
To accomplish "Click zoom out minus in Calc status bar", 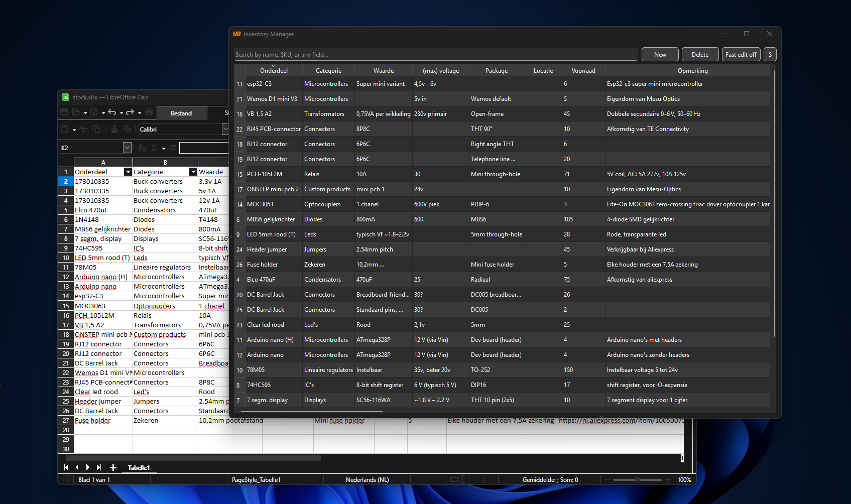I will pos(607,479).
